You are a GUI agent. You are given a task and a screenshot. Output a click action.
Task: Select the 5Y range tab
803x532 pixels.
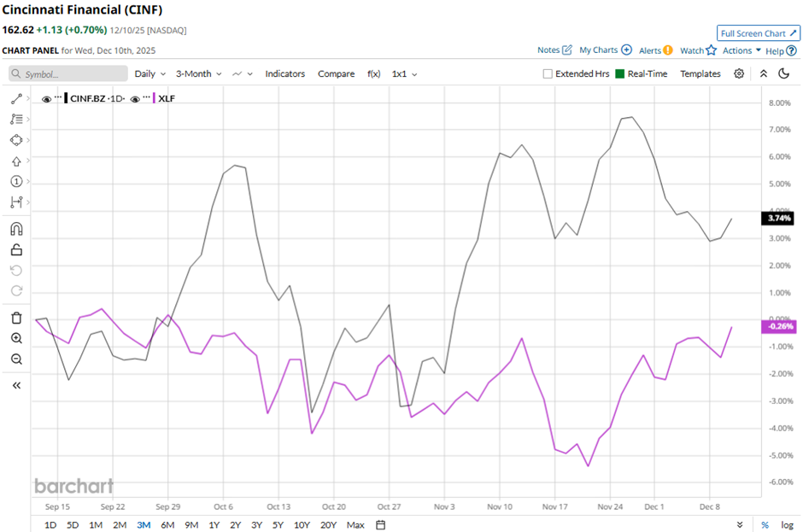[278, 525]
